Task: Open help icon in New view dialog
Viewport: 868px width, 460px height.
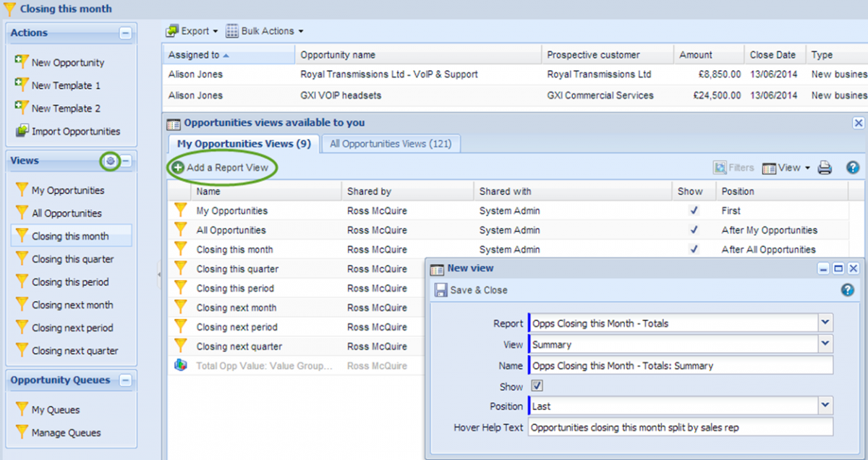Action: pos(848,290)
